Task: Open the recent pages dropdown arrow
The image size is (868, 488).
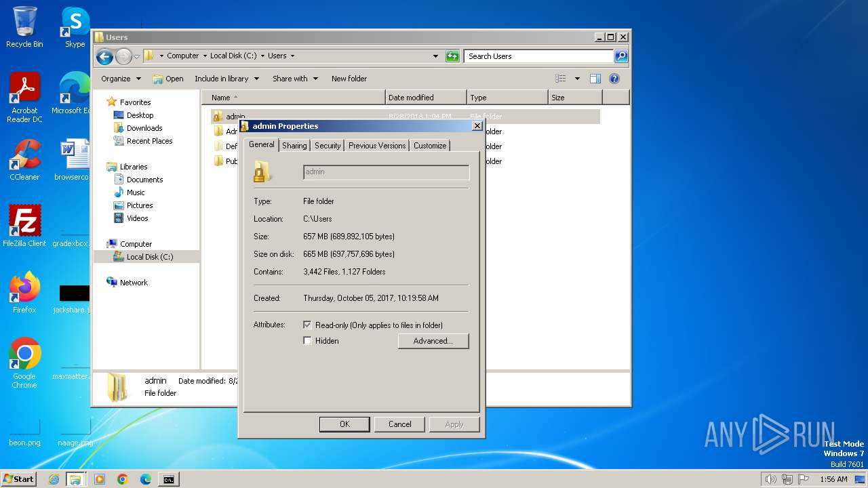Action: point(136,56)
